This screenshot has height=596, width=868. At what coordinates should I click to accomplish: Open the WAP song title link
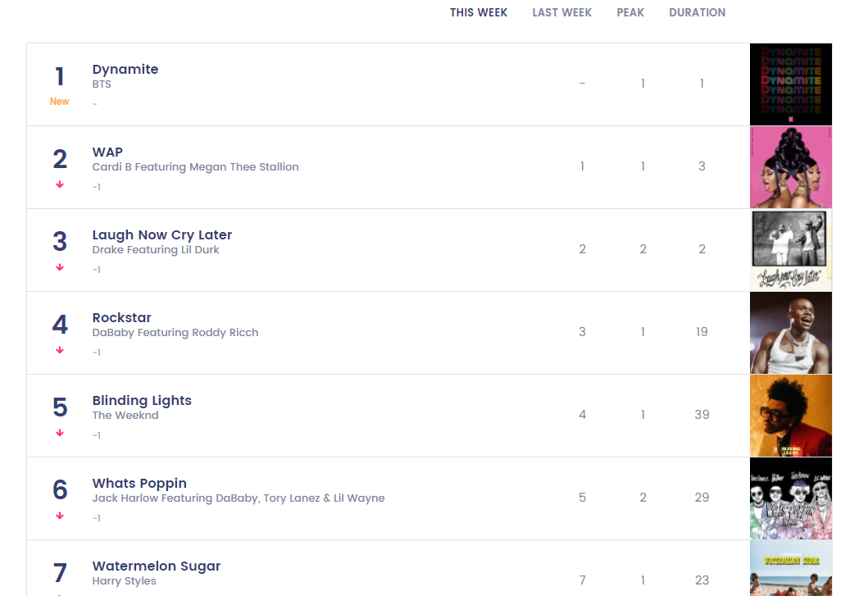coord(107,152)
